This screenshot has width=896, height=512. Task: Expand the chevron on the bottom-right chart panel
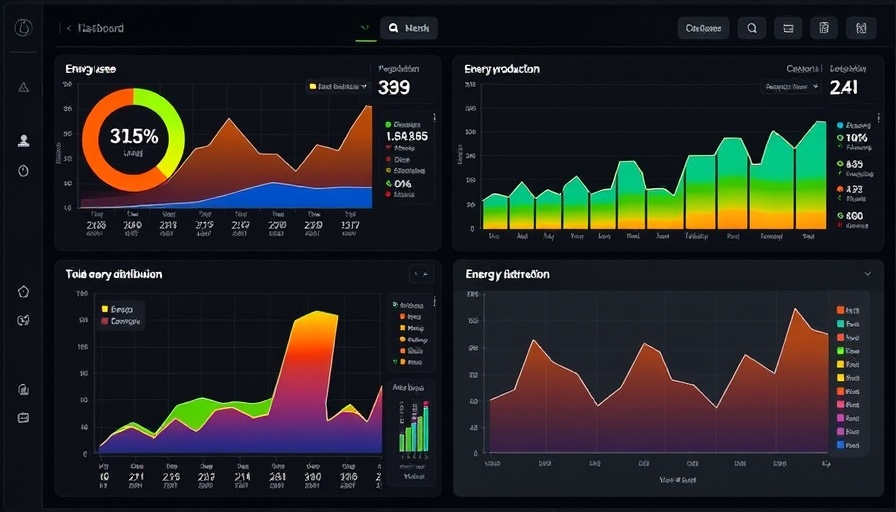click(x=866, y=273)
